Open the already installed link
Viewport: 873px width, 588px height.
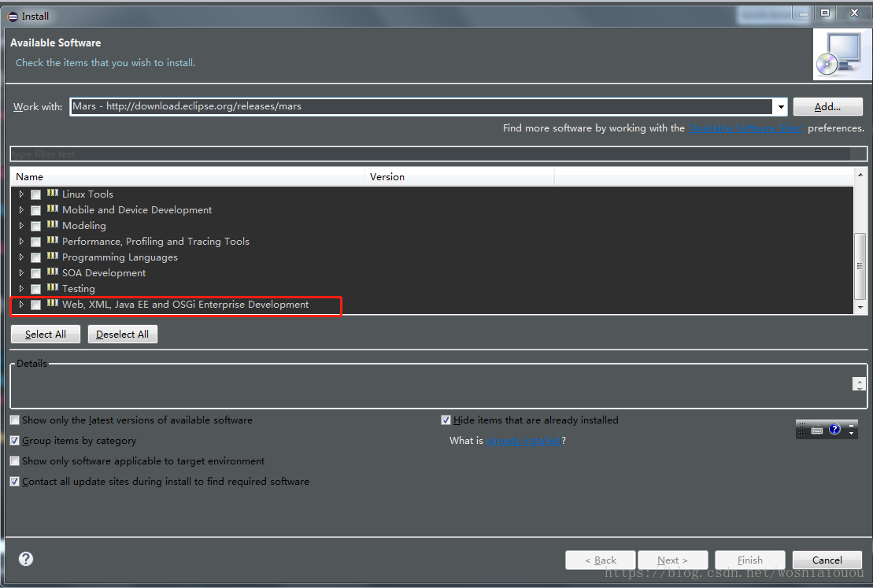pyautogui.click(x=524, y=441)
